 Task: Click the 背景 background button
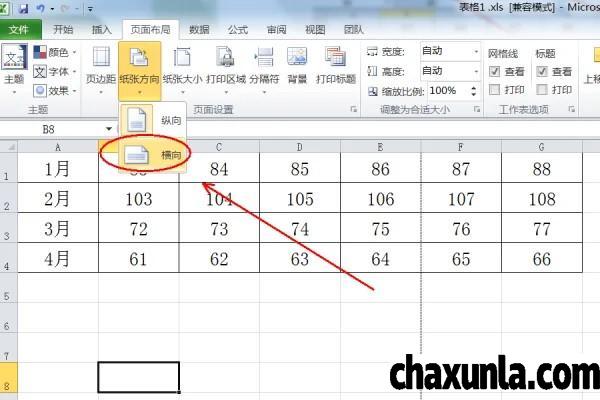click(297, 66)
